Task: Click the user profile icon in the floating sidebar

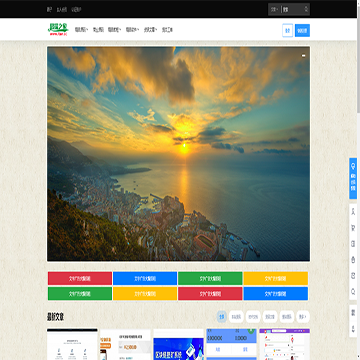Action: tap(353, 212)
